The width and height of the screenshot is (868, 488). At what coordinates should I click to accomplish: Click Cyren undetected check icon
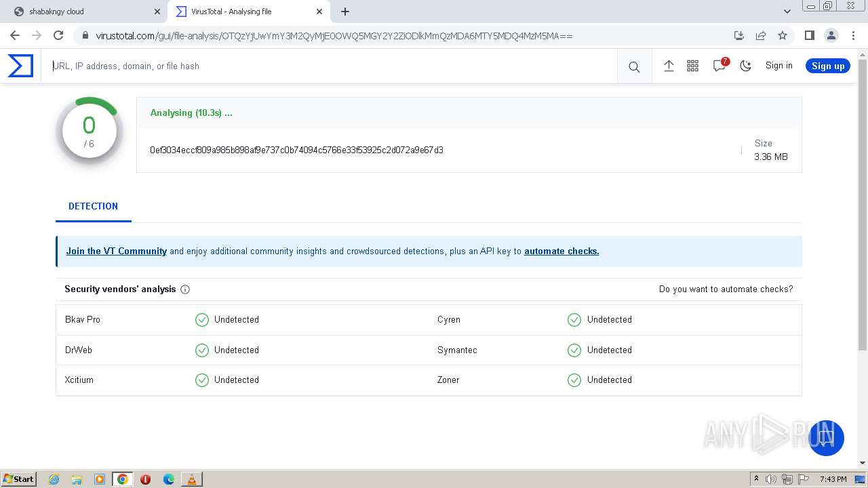coord(574,320)
